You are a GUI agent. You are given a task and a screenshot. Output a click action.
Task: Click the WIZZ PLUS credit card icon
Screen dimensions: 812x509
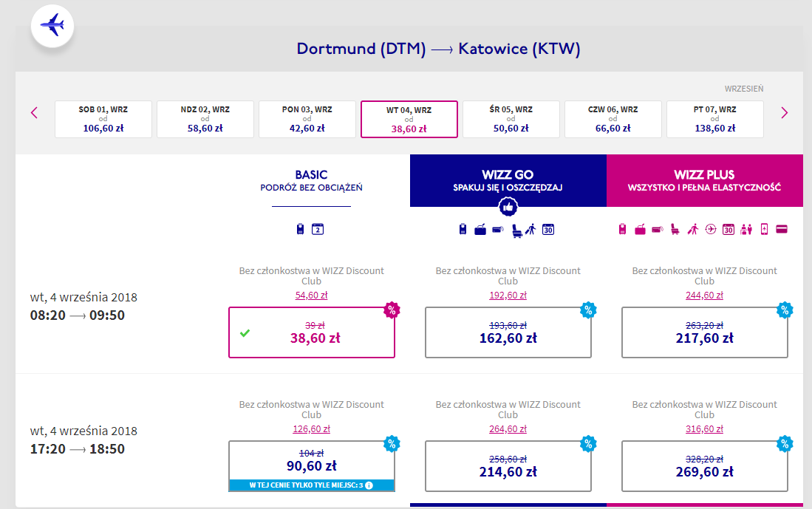pyautogui.click(x=782, y=229)
